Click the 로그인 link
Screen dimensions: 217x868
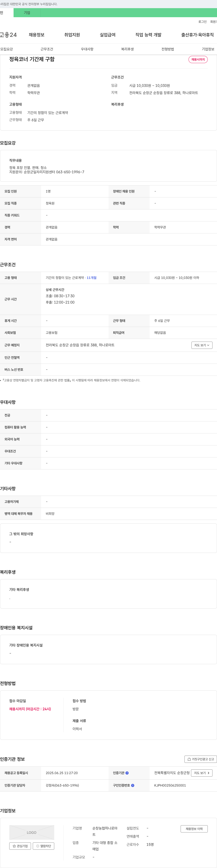coord(203,21)
